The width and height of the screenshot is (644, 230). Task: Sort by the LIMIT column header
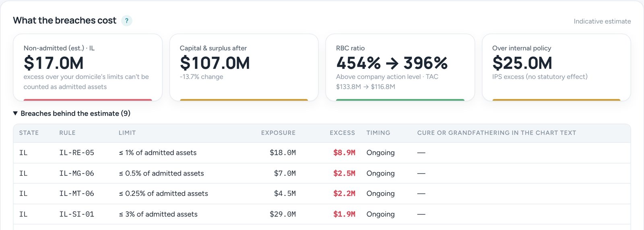[x=127, y=133]
